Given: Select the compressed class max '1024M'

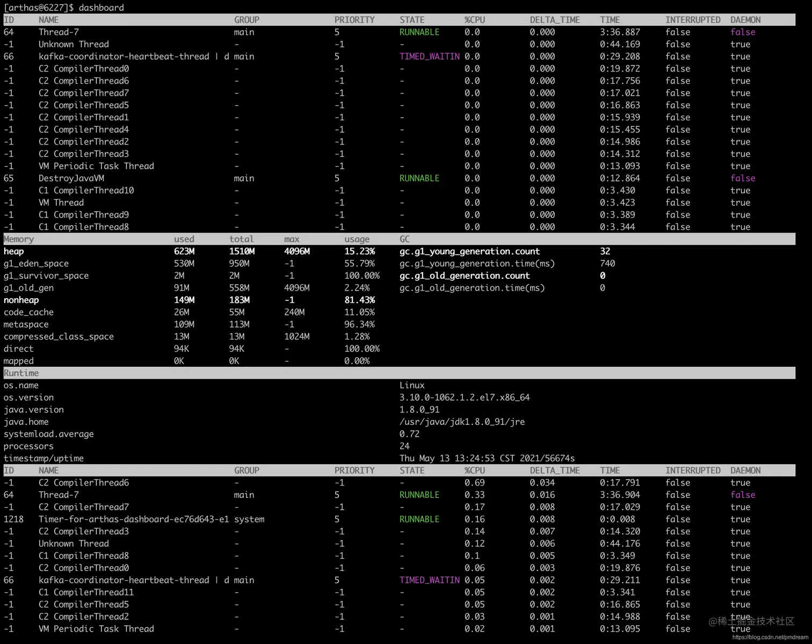Looking at the screenshot, I should [296, 337].
